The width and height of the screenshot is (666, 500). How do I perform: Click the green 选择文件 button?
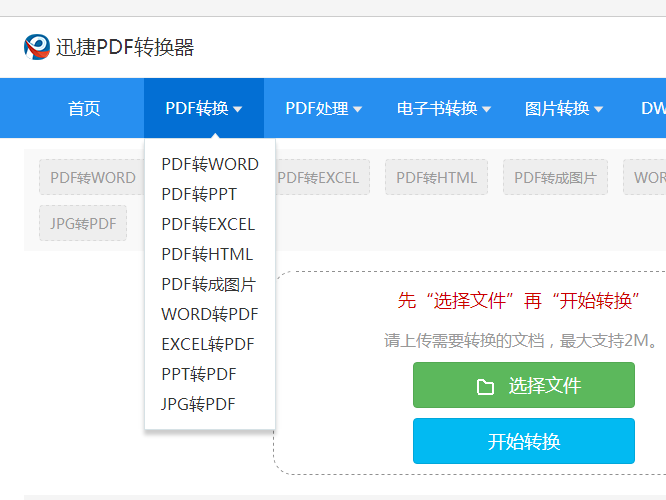click(x=524, y=385)
